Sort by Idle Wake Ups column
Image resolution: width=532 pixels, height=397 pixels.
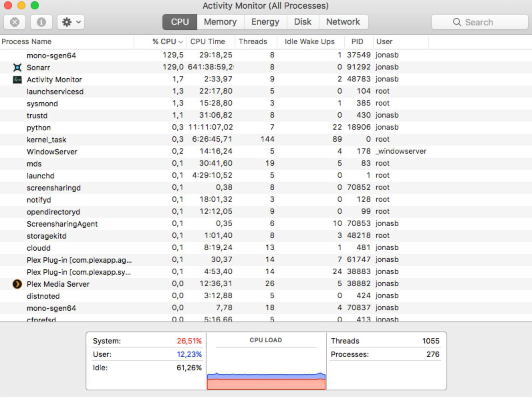pyautogui.click(x=310, y=42)
